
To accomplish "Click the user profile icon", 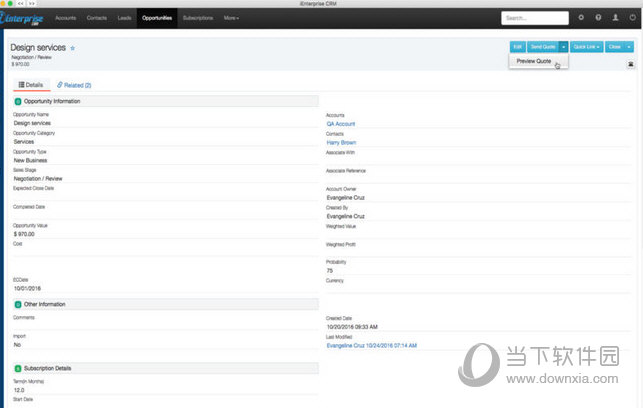I will pos(614,18).
